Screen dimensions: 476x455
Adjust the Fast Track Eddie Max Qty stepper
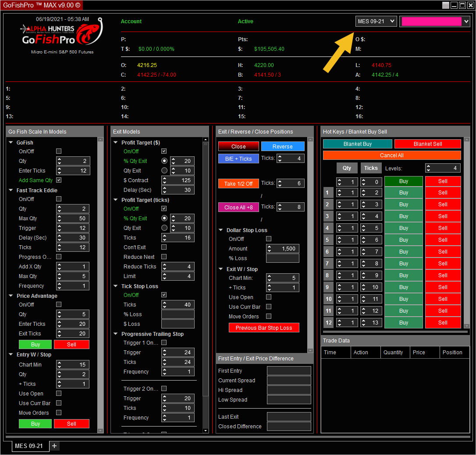coord(59,219)
